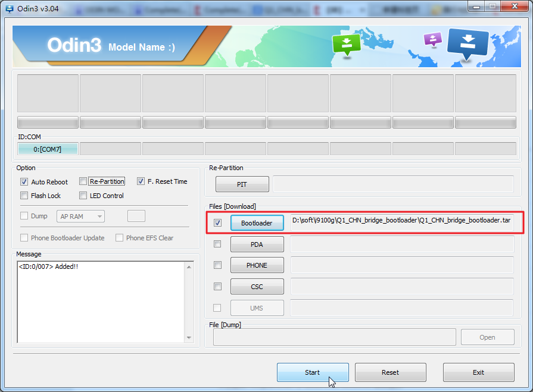This screenshot has width=533, height=392.
Task: Minimize the Odin3 window
Action: coord(476,7)
